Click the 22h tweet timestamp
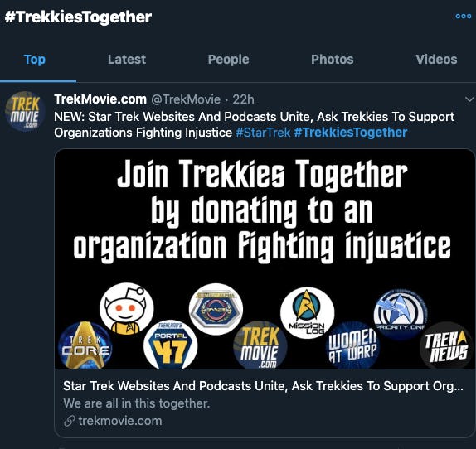 click(x=243, y=99)
